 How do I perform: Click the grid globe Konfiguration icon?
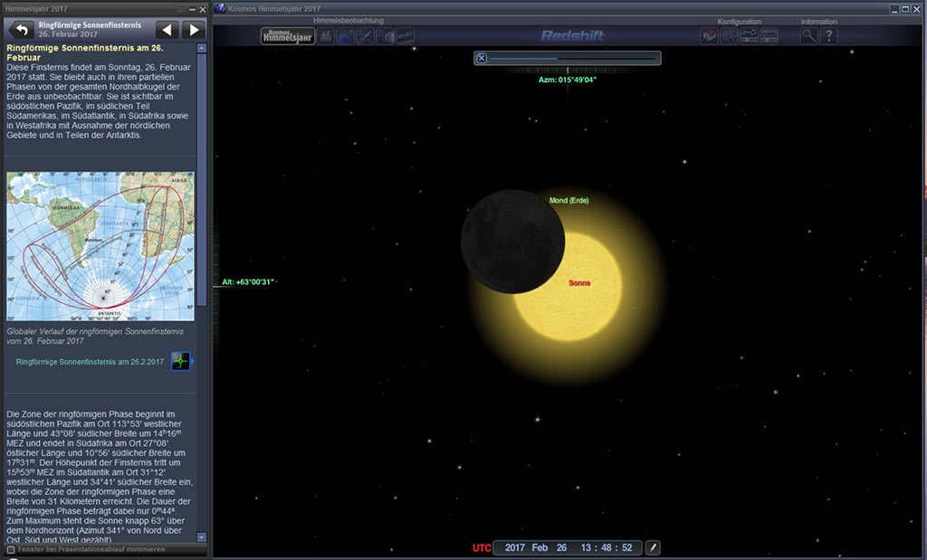click(x=729, y=36)
